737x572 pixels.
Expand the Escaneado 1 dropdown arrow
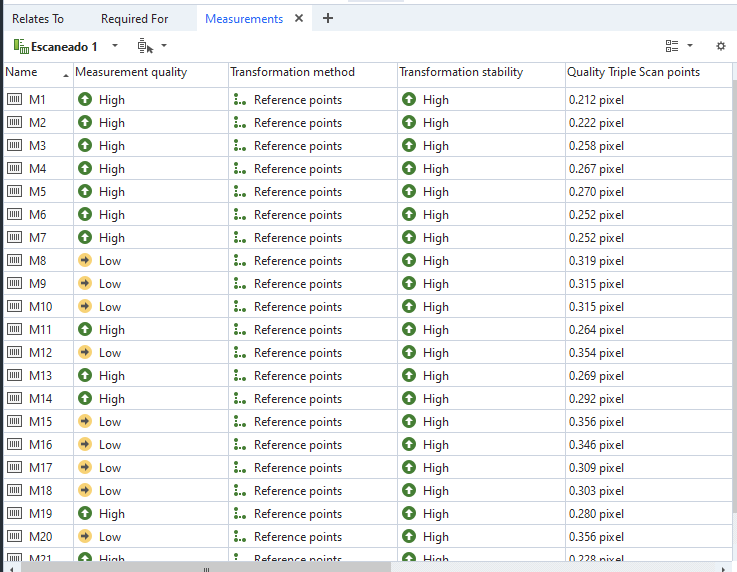[115, 46]
